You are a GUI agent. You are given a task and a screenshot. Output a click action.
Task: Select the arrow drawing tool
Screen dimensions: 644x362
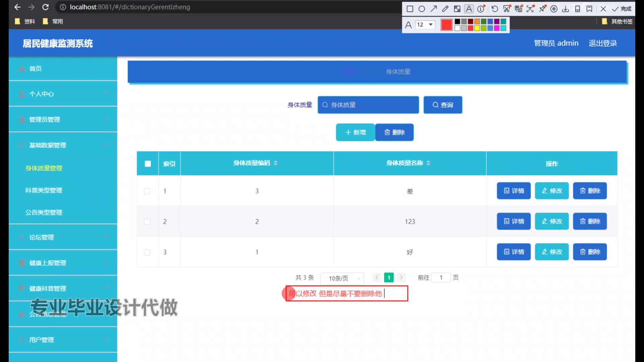(x=434, y=9)
